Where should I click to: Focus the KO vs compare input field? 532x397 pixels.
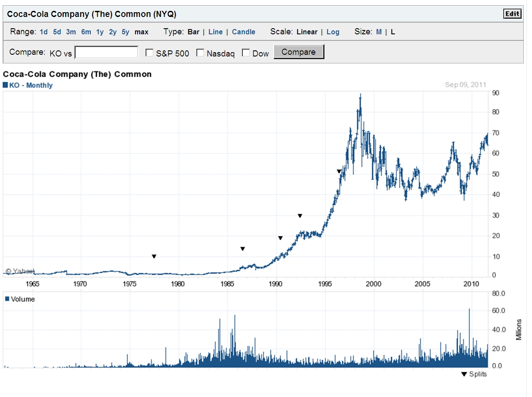[106, 53]
